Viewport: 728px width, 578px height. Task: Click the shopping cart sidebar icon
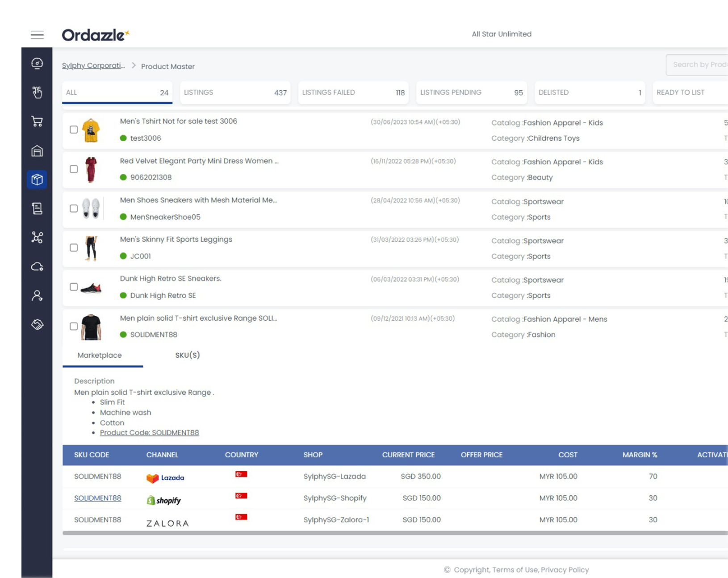coord(37,121)
